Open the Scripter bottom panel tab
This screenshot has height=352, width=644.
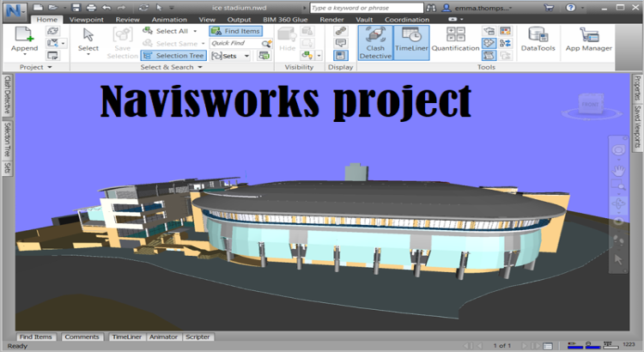tap(197, 337)
